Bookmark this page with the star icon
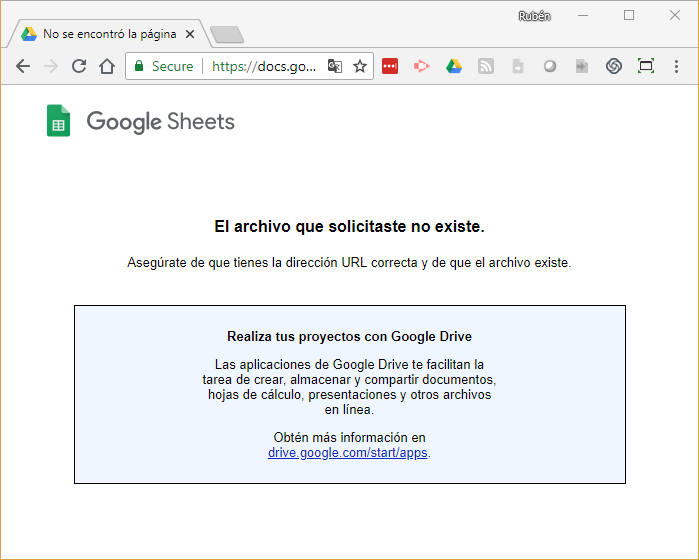699x560 pixels. pyautogui.click(x=360, y=66)
